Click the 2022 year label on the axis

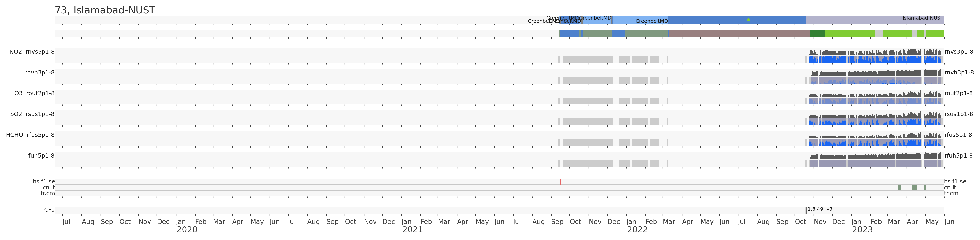click(637, 230)
